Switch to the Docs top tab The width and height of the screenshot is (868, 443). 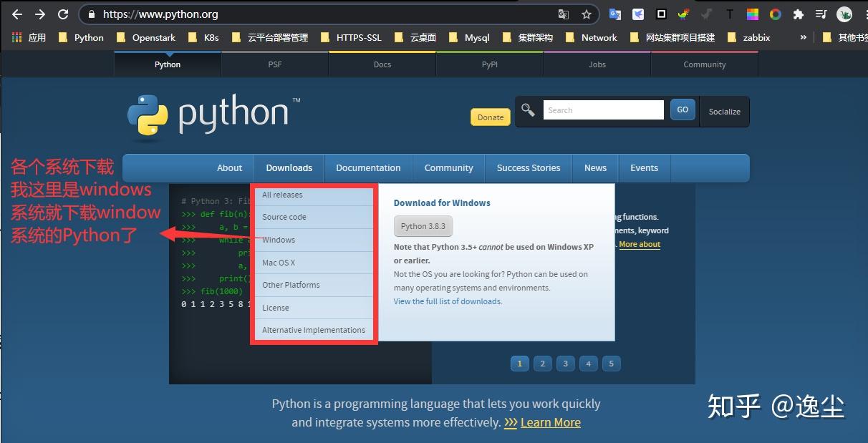pos(382,64)
